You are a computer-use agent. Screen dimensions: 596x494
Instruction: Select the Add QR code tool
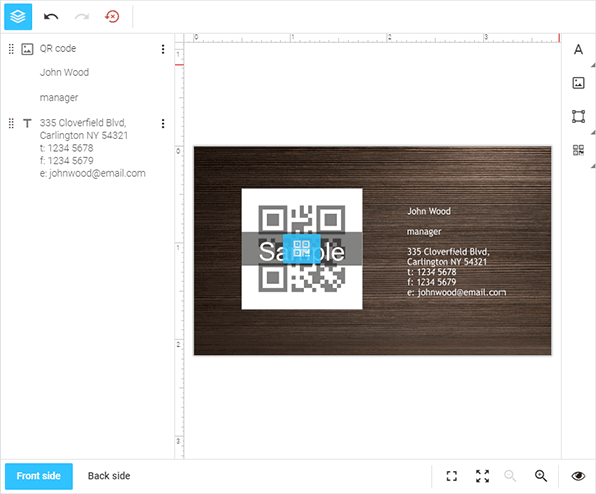[578, 150]
